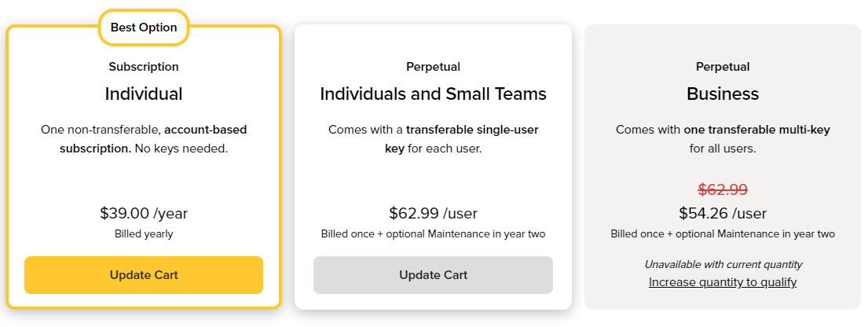Image resolution: width=868 pixels, height=327 pixels.
Task: Click the crossed-out red $62.99 price
Action: 723,189
